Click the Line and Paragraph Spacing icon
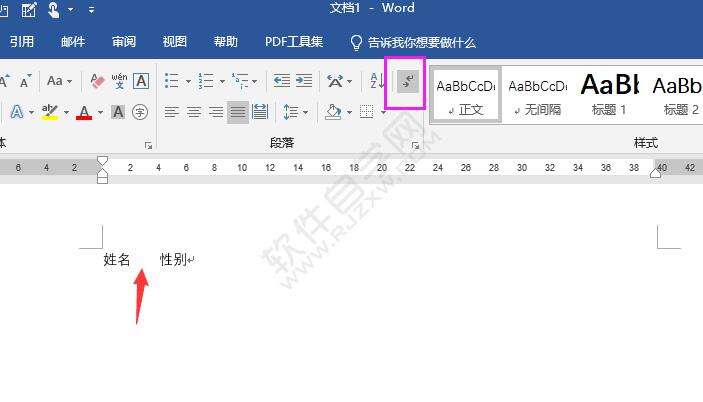 click(x=291, y=112)
